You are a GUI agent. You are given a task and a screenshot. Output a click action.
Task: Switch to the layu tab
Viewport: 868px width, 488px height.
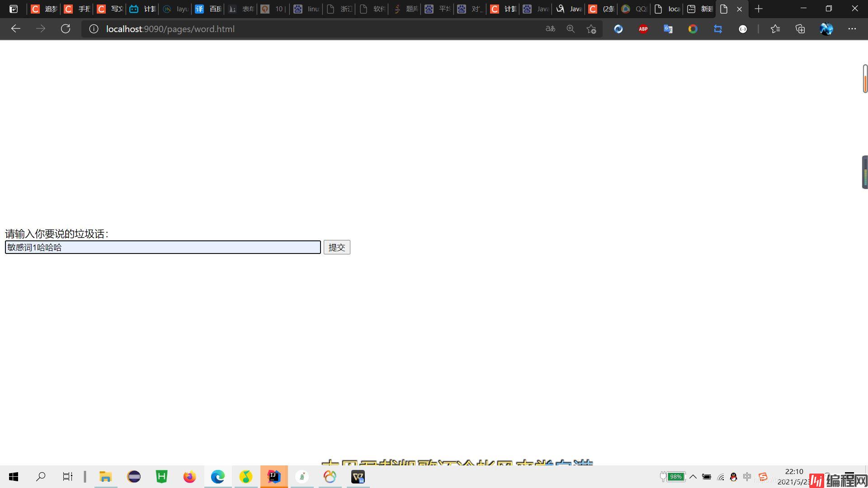click(176, 9)
